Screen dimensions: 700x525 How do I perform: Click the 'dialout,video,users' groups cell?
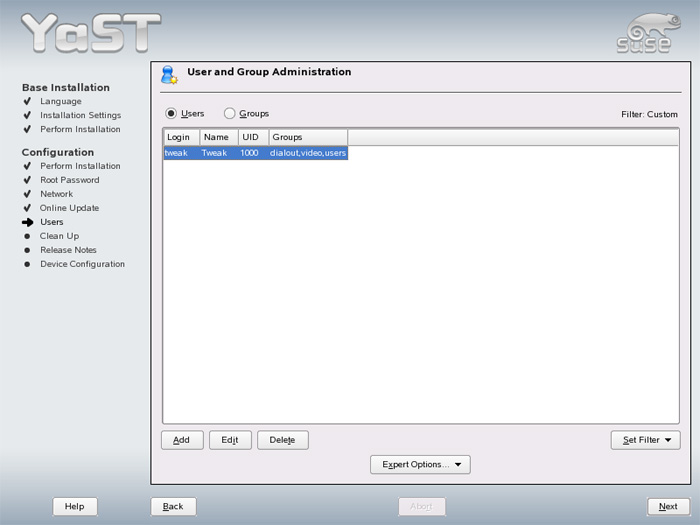(x=308, y=153)
